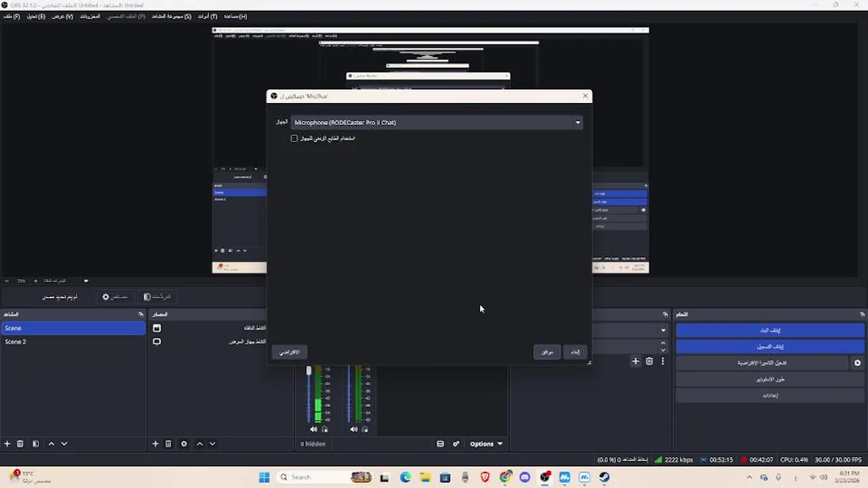The height and width of the screenshot is (488, 868).
Task: Open the Scene Collection (S) menu
Action: [172, 16]
